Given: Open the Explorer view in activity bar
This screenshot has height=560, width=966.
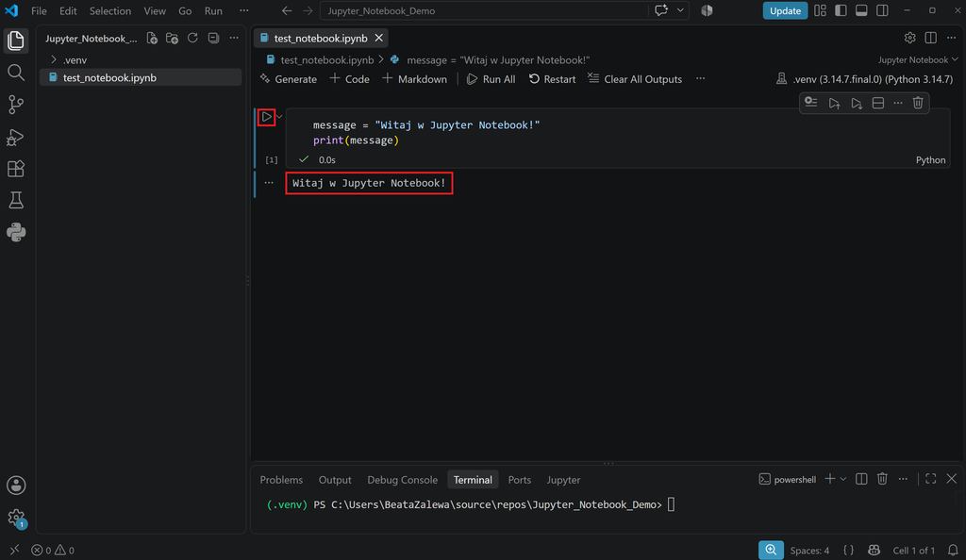Looking at the screenshot, I should click(x=16, y=41).
